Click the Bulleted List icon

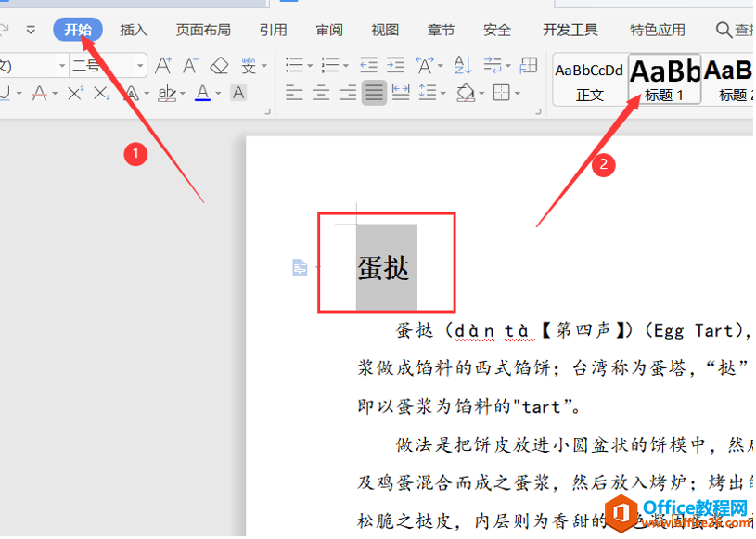coord(294,65)
